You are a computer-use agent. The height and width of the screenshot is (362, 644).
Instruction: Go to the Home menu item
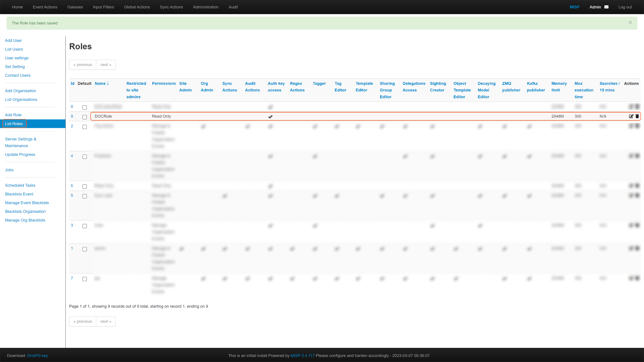(x=17, y=7)
